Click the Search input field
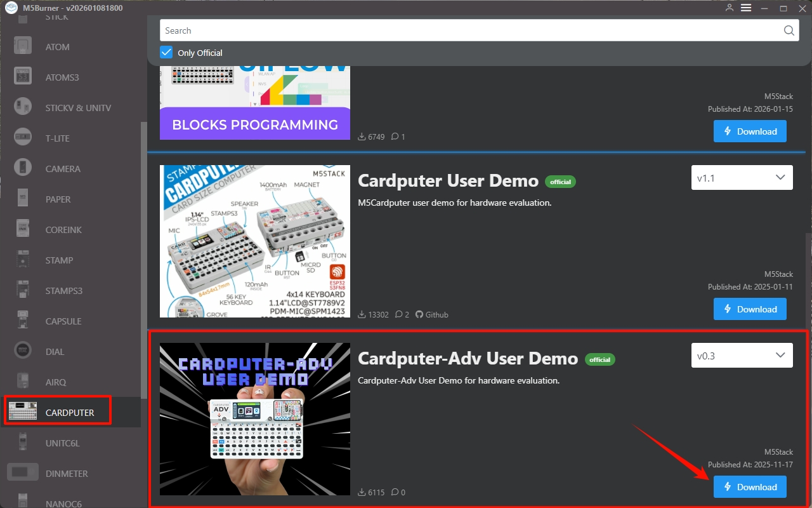Screen dimensions: 812x508 click(x=469, y=30)
